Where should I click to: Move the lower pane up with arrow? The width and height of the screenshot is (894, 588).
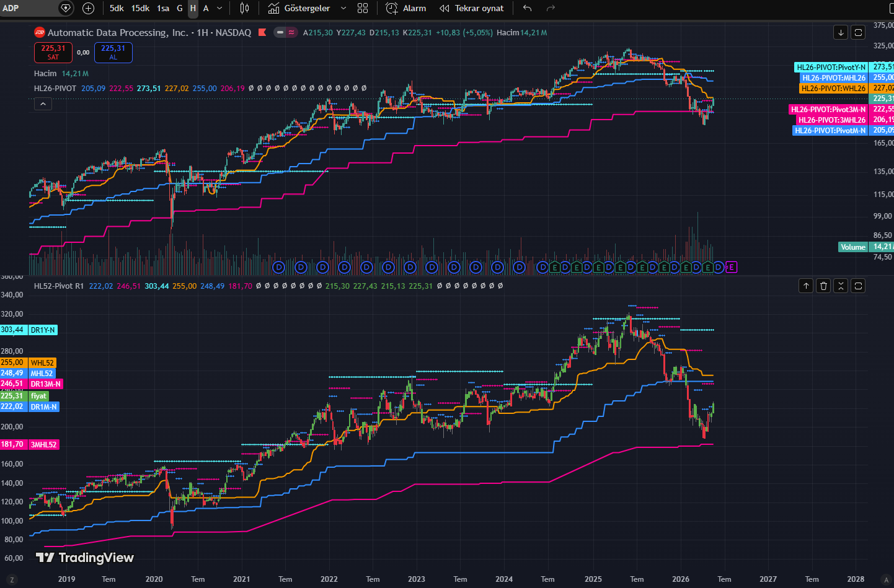[x=806, y=286]
